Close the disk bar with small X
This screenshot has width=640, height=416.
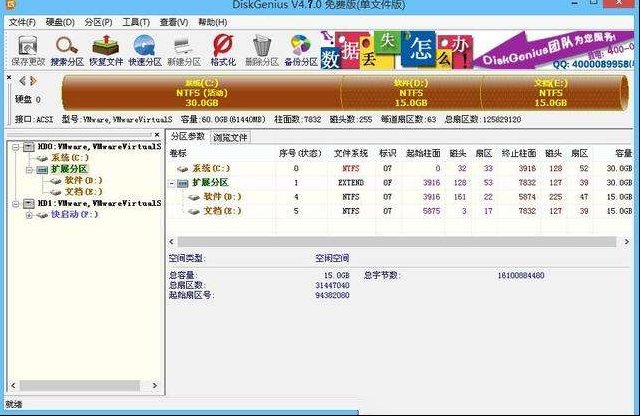coord(9,77)
